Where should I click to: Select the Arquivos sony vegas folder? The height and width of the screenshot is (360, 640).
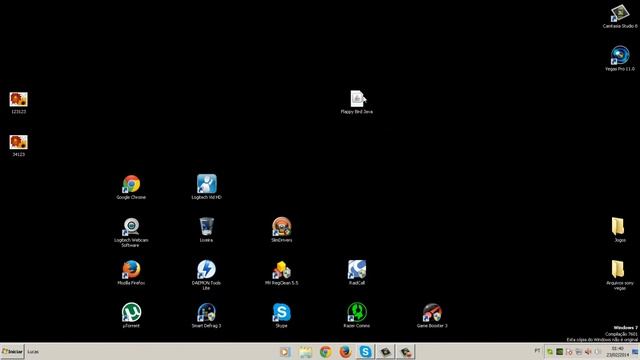pyautogui.click(x=620, y=275)
